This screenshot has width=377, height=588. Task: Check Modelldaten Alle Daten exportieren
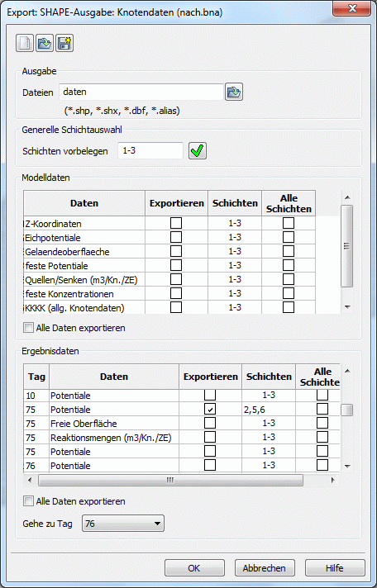coord(29,328)
